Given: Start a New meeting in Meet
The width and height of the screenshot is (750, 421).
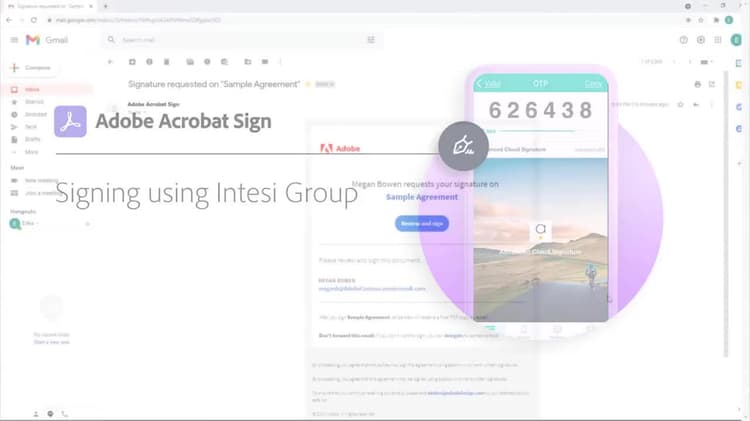Looking at the screenshot, I should point(41,180).
